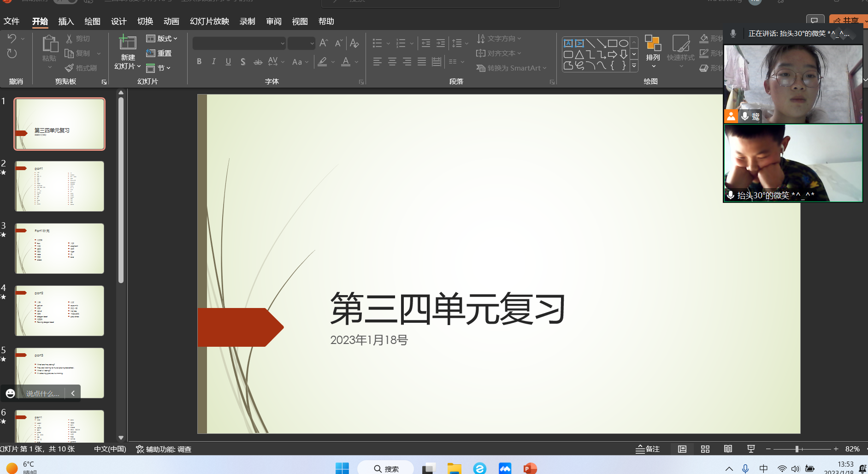Switch to Reading view
Screen dimensions: 868x474
(728, 449)
